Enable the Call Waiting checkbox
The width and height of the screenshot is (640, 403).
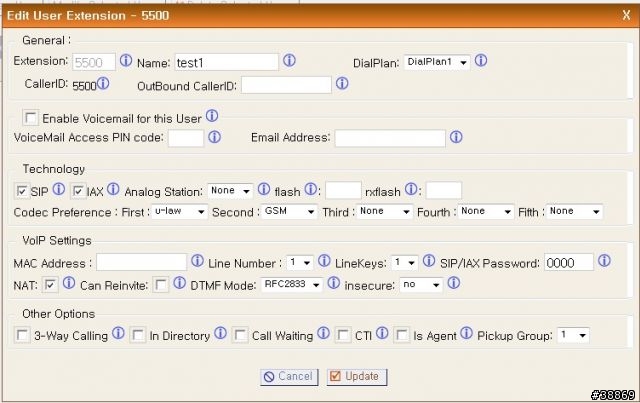click(x=240, y=335)
